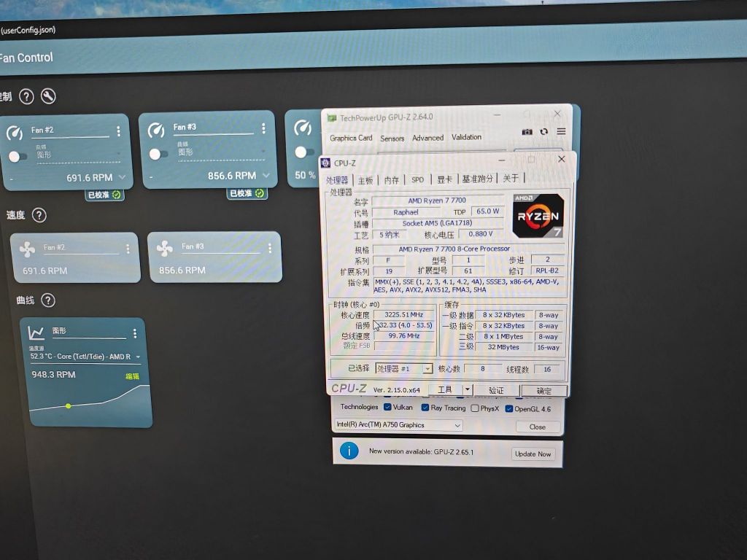Click the camera screenshot icon in GPU-Z
Screen dimensions: 747x560
click(527, 131)
